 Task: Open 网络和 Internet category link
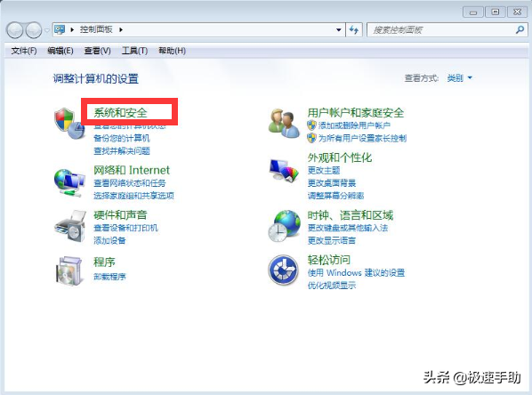[x=132, y=170]
